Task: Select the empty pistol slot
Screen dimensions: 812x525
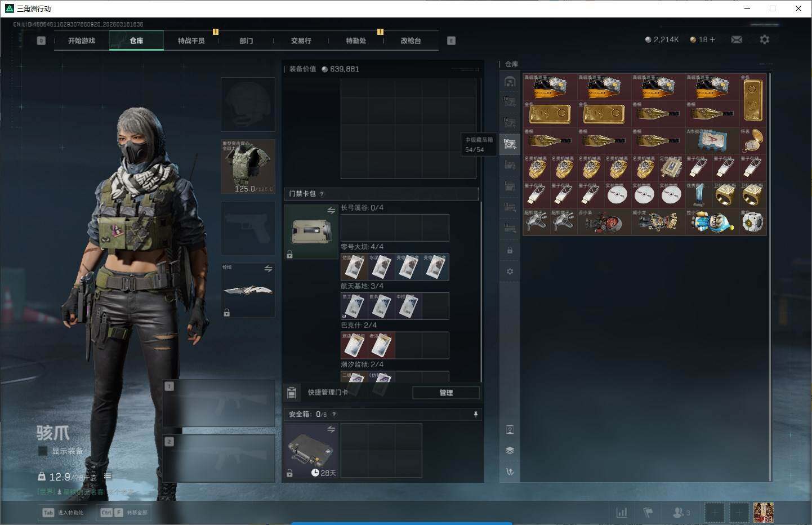Action: pyautogui.click(x=248, y=228)
